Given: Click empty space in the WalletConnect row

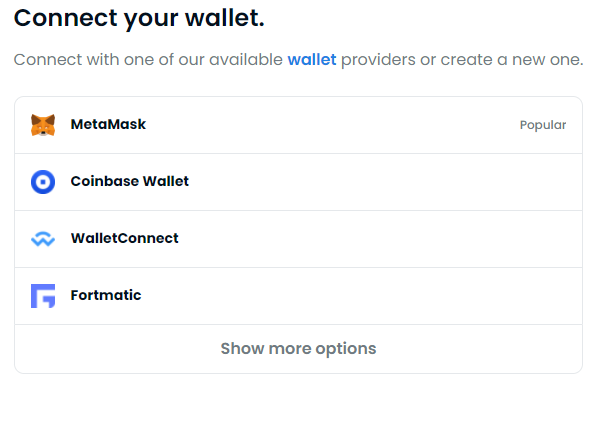Looking at the screenshot, I should click(385, 239).
